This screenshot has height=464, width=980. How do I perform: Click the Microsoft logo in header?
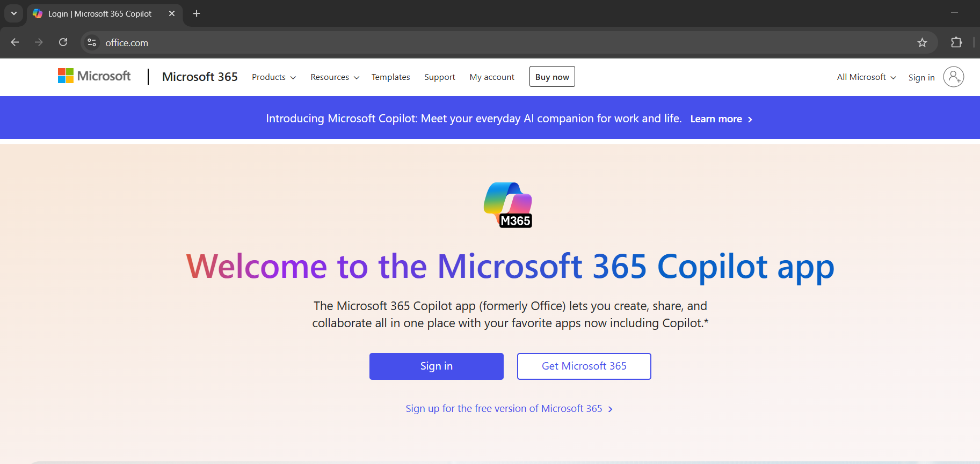(94, 76)
